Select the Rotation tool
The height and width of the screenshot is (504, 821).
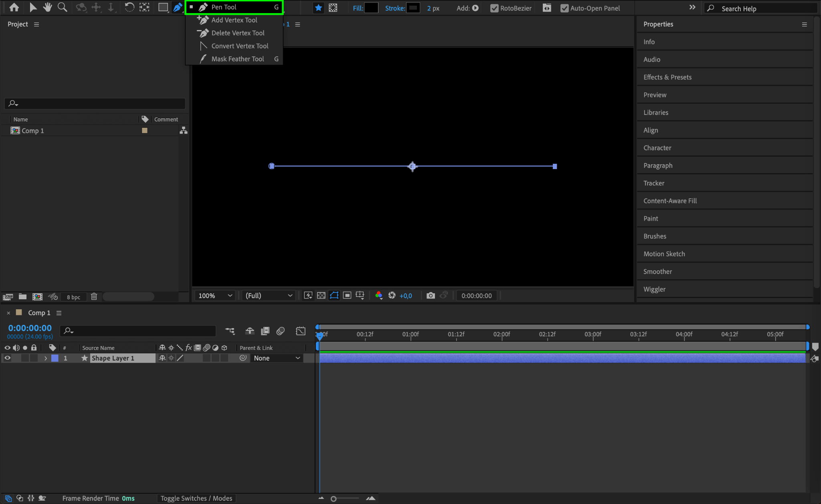(129, 7)
